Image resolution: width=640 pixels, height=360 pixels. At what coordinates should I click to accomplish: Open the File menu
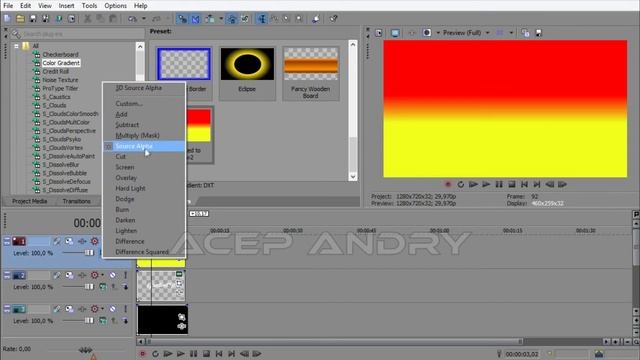[x=8, y=6]
